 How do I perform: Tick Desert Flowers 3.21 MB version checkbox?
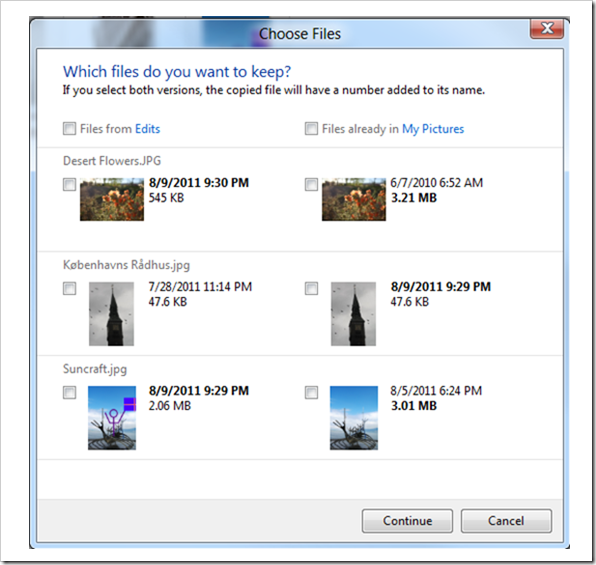[311, 185]
